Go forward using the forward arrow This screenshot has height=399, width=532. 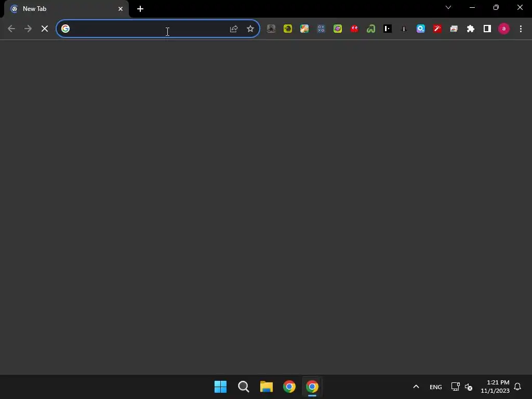pos(28,29)
